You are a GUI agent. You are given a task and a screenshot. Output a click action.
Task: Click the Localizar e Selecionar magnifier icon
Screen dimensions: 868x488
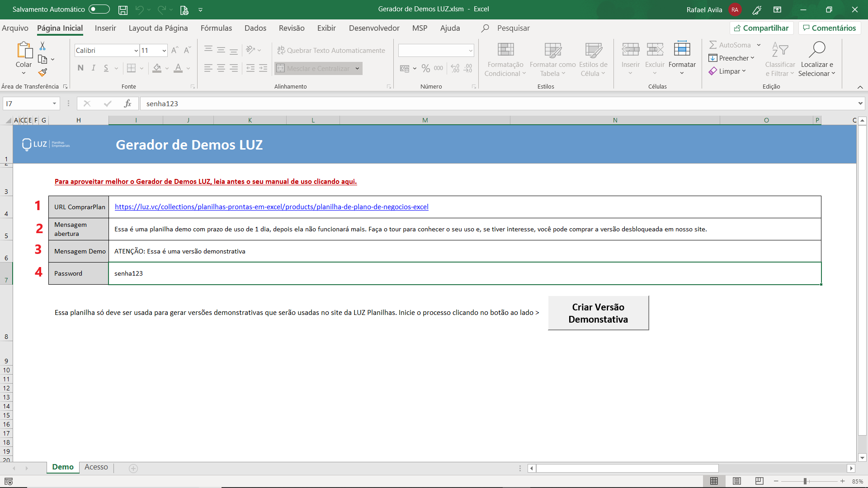point(816,49)
